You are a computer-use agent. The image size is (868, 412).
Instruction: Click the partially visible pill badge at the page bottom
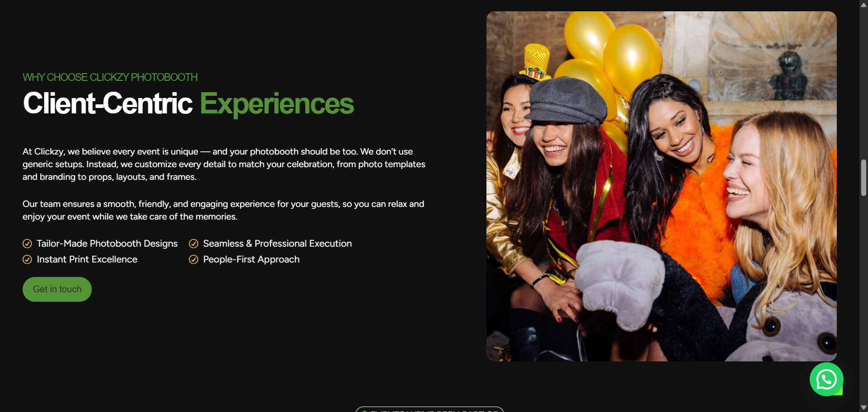429,409
